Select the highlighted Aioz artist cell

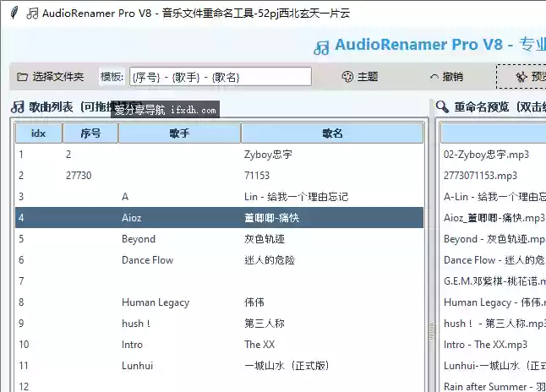coord(132,218)
